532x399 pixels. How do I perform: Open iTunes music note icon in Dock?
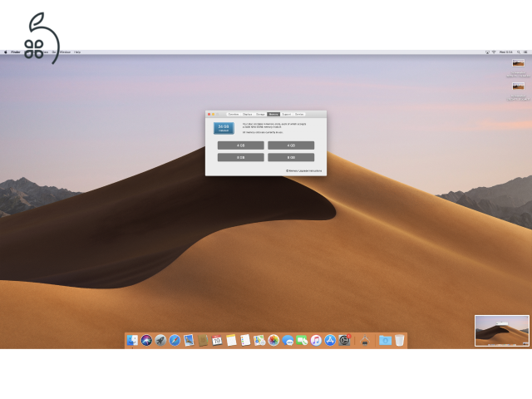[316, 340]
